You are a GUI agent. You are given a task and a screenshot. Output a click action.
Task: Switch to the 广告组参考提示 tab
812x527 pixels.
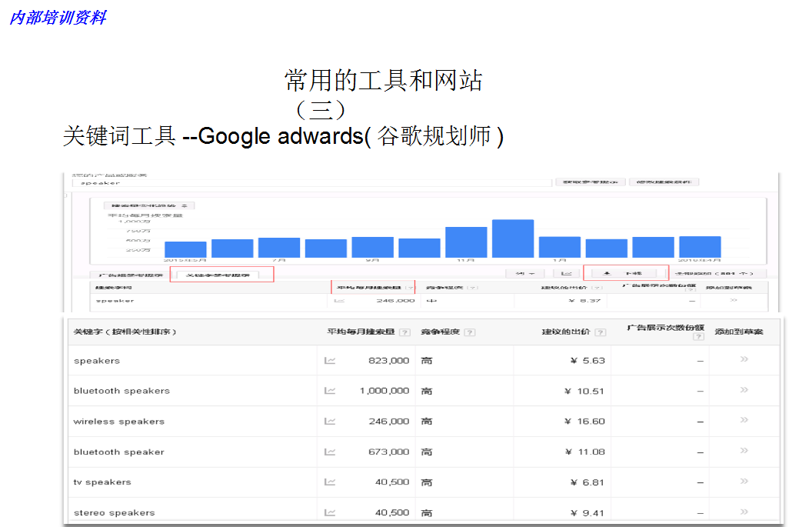coord(129,276)
